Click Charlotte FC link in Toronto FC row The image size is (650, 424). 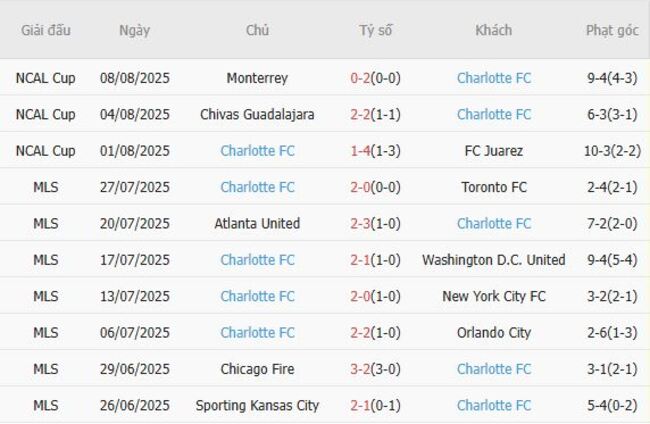257,187
